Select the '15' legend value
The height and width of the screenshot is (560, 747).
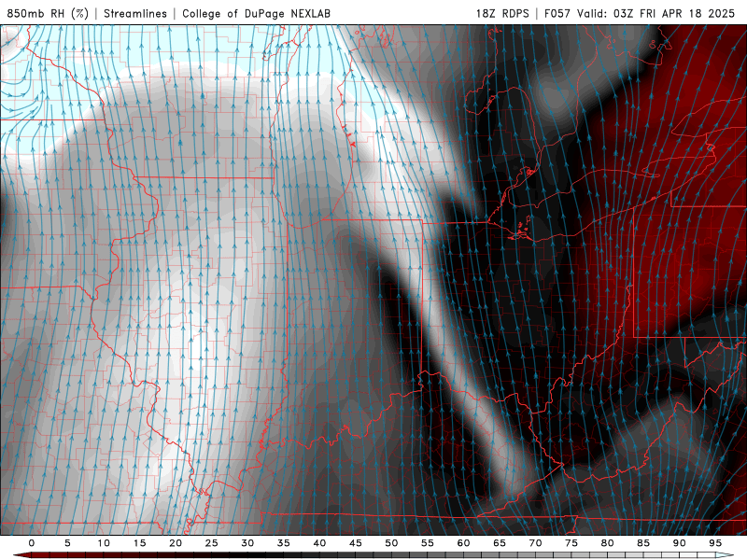pos(139,543)
